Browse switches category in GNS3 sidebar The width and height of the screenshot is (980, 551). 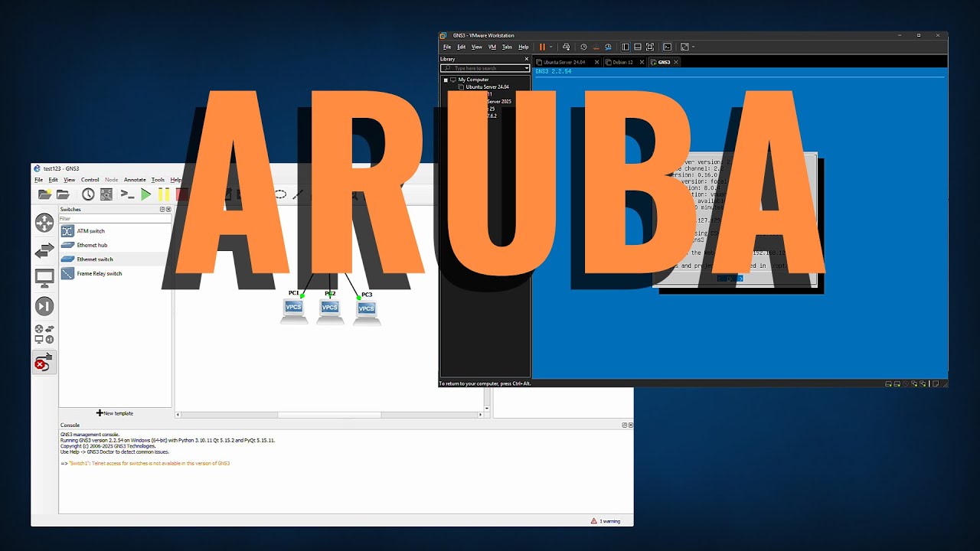(44, 250)
